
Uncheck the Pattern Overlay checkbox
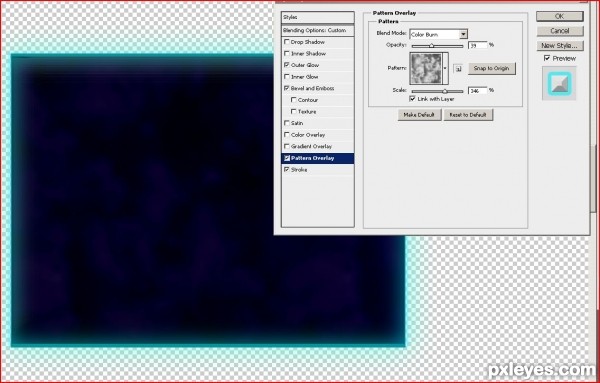(287, 158)
